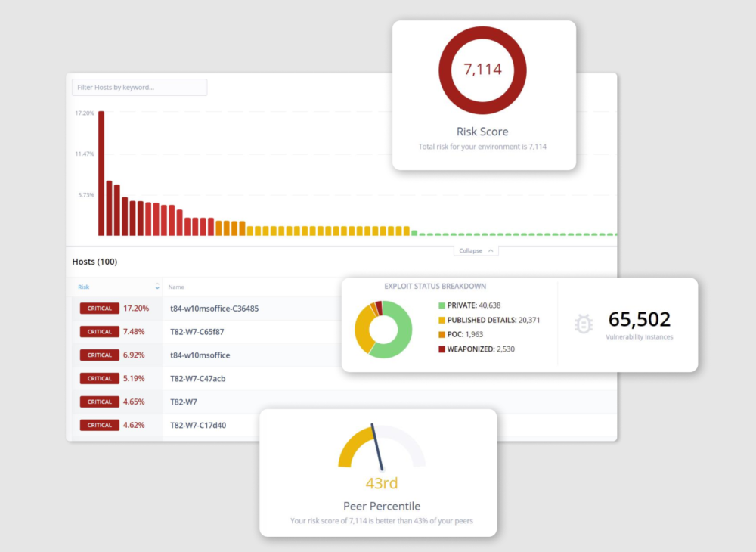Click the CRITICAL badge for T82-W7-C17d40
The image size is (756, 552).
click(99, 425)
